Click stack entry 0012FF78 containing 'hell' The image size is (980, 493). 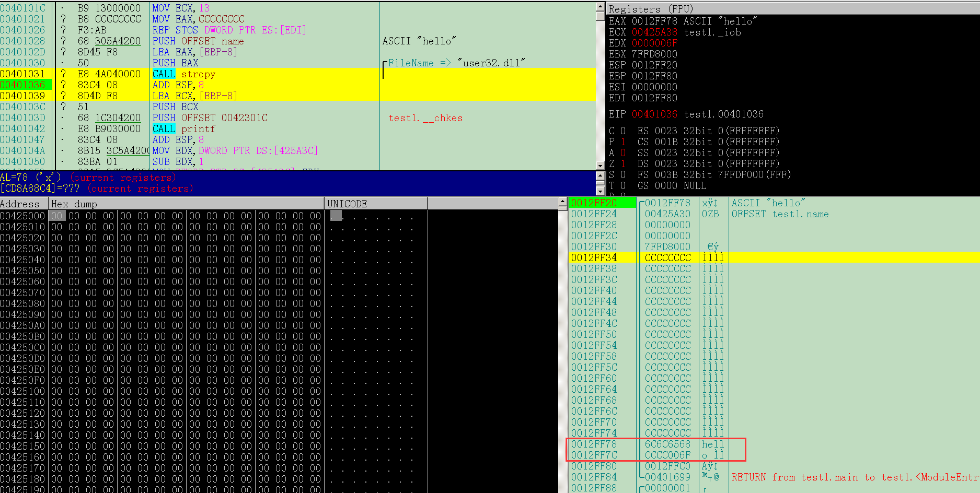click(x=594, y=444)
